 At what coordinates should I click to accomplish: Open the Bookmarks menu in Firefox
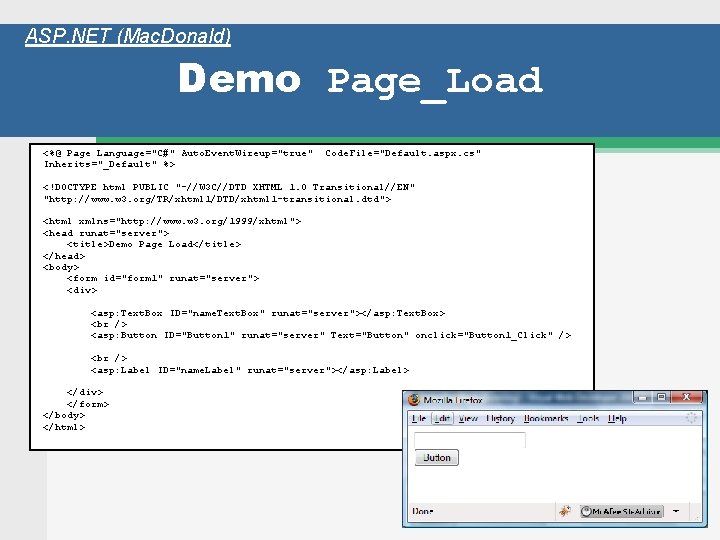click(546, 418)
